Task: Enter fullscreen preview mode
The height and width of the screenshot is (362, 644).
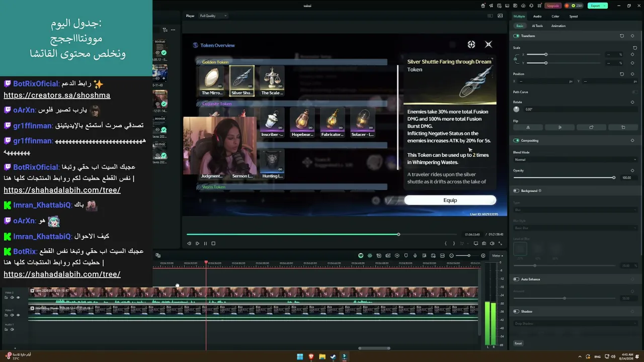Action: [x=500, y=243]
